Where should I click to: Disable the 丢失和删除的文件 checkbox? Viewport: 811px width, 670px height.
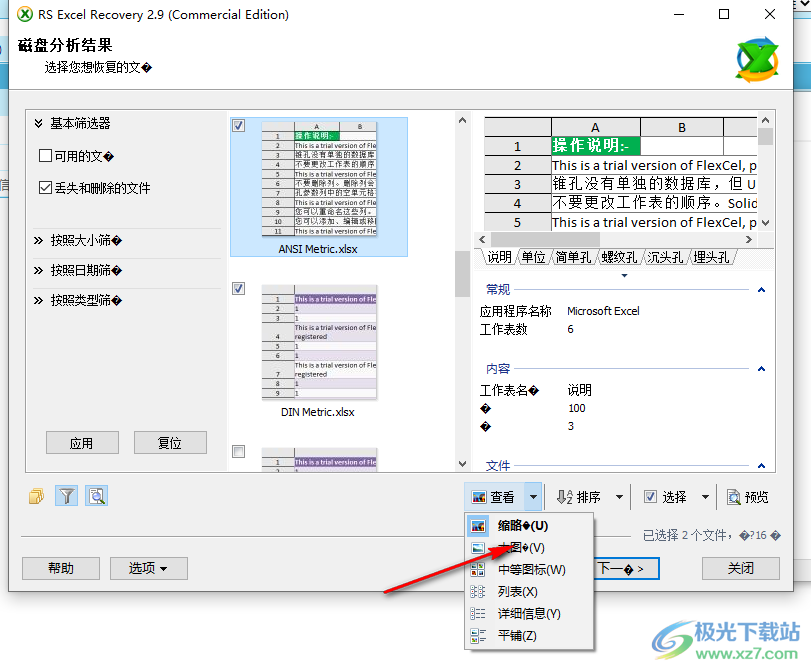[46, 187]
